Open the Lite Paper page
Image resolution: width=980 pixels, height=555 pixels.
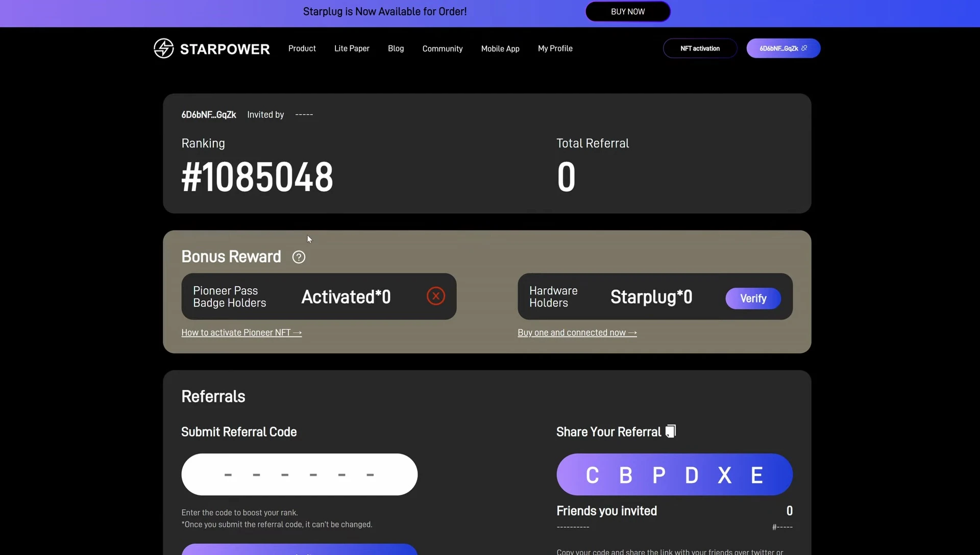352,48
